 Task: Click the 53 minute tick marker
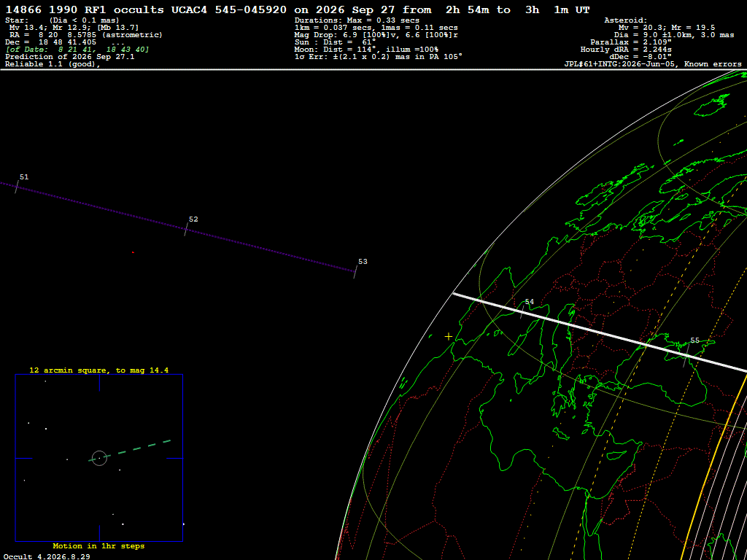point(355,271)
